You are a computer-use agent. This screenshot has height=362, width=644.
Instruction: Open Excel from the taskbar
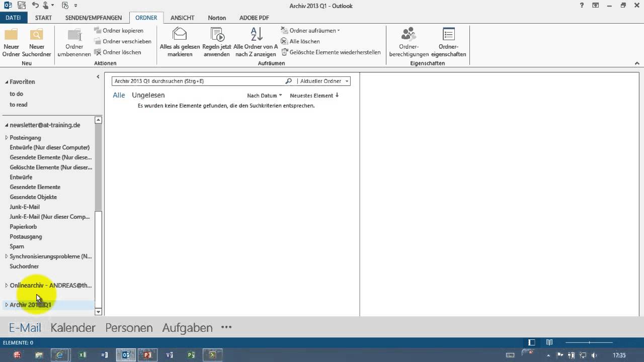[x=83, y=355]
